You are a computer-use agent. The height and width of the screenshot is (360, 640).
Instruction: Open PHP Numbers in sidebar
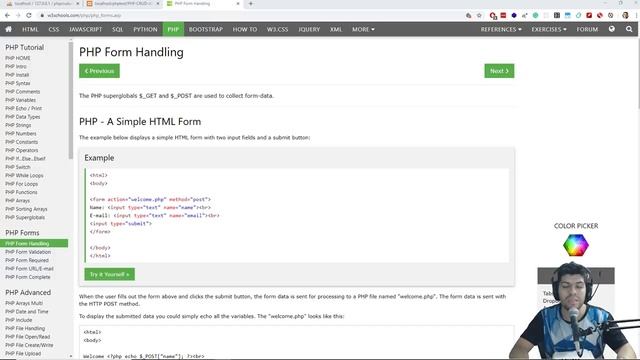click(20, 133)
